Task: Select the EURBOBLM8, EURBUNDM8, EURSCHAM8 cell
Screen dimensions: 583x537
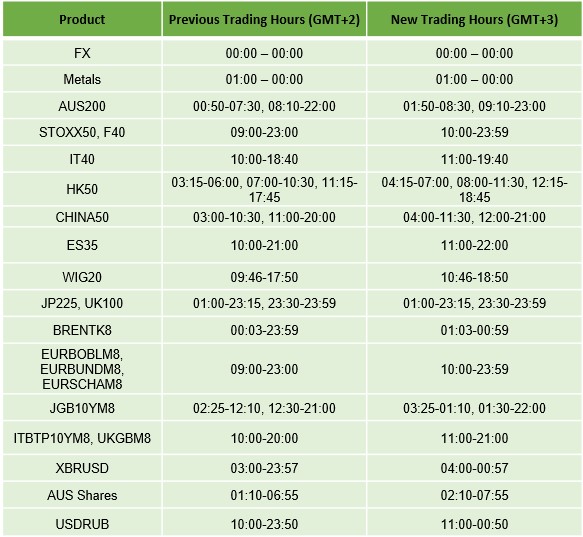Action: tap(82, 369)
